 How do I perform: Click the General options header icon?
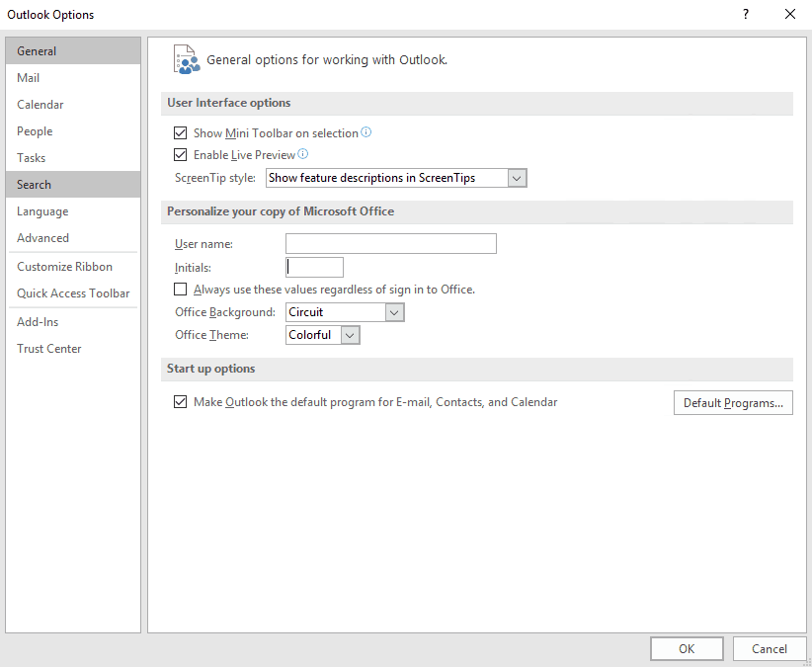[x=187, y=59]
